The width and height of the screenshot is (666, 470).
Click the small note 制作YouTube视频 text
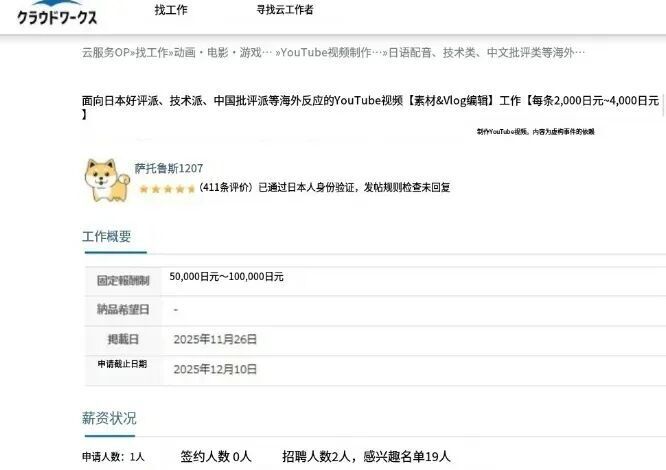click(x=535, y=132)
